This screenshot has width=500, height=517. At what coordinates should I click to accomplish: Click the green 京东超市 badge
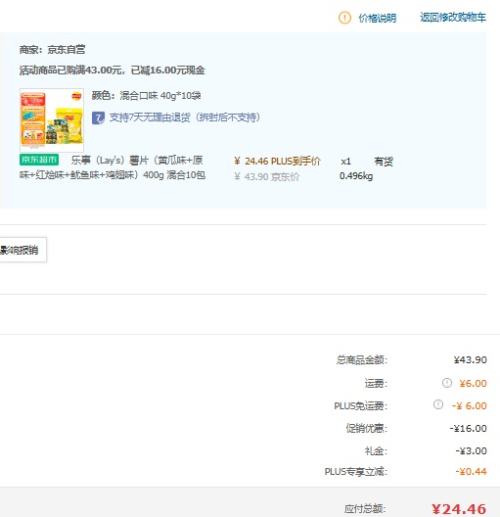click(39, 160)
